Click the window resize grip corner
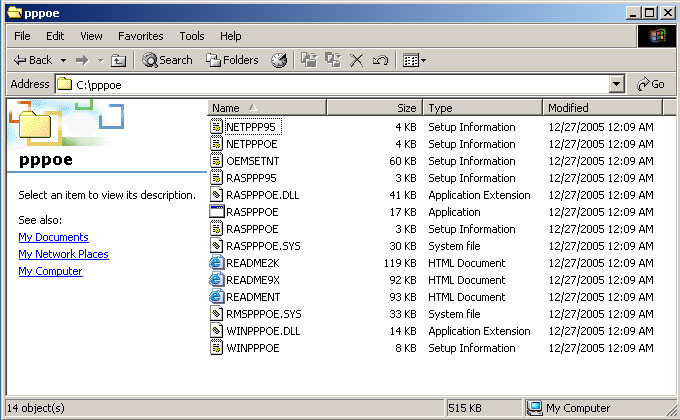This screenshot has width=680, height=420. pos(671,410)
